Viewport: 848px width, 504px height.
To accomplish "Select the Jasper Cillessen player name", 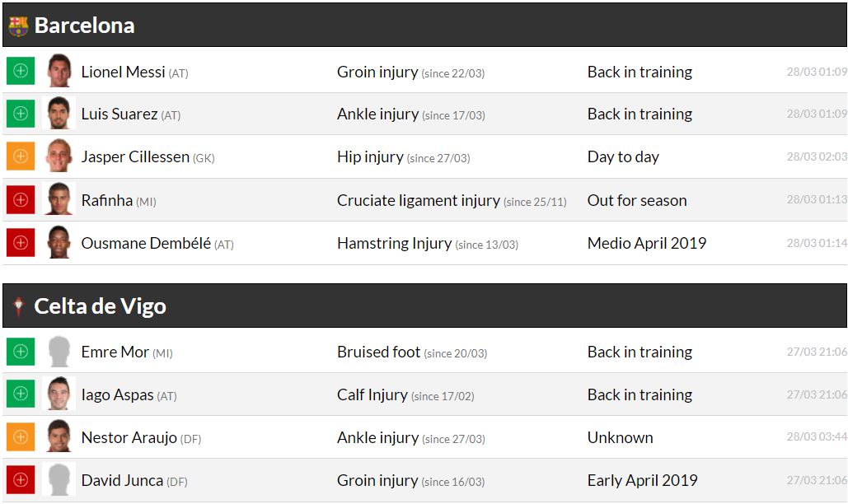I will click(x=135, y=156).
